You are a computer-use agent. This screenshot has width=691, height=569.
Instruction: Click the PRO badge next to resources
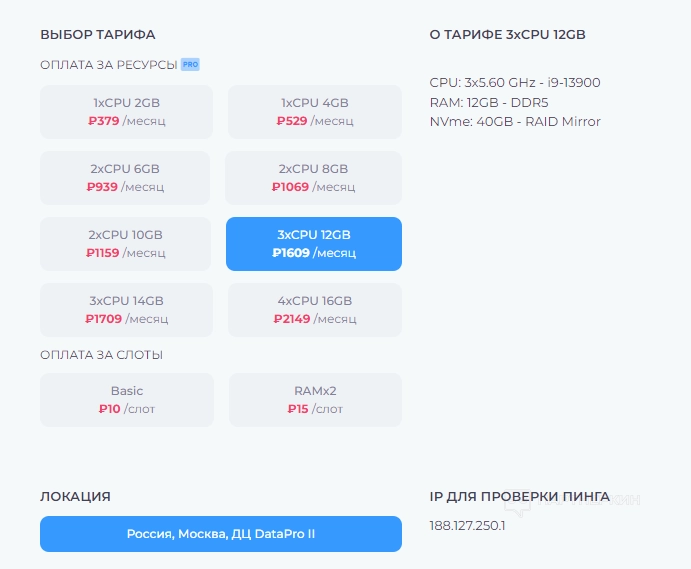(x=190, y=64)
